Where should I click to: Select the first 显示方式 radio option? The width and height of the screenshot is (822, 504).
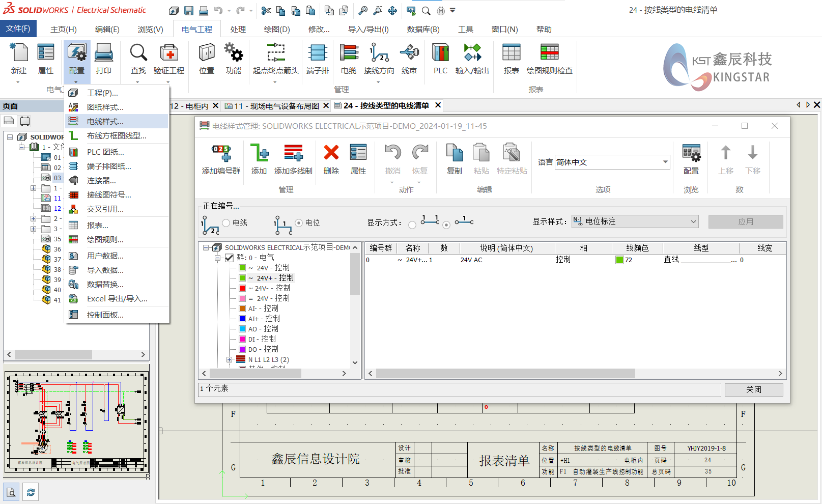click(x=412, y=225)
